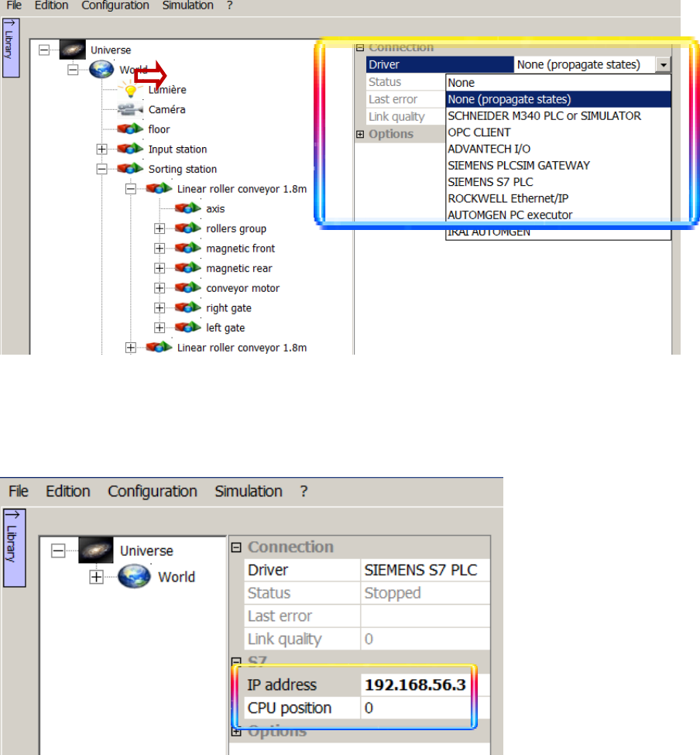Open the ? help menu in the SIEMENS S7 PLC window
The height and width of the screenshot is (755, 700).
point(304,491)
